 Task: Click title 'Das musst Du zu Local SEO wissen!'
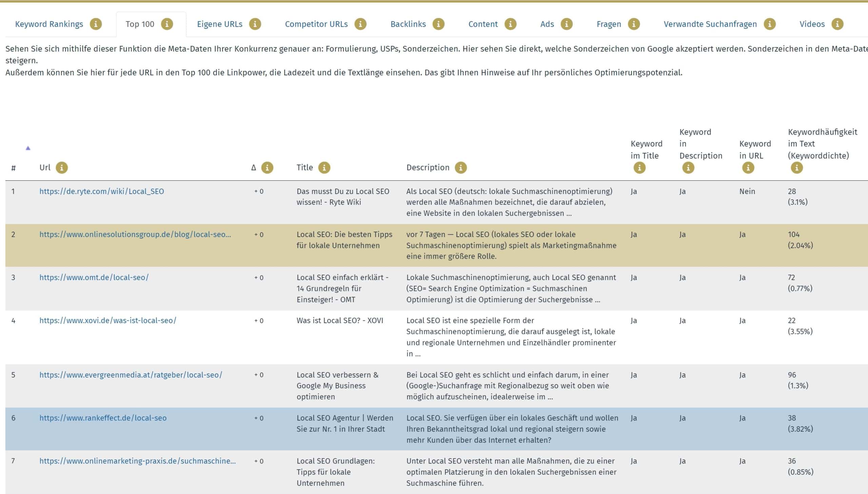pyautogui.click(x=343, y=197)
